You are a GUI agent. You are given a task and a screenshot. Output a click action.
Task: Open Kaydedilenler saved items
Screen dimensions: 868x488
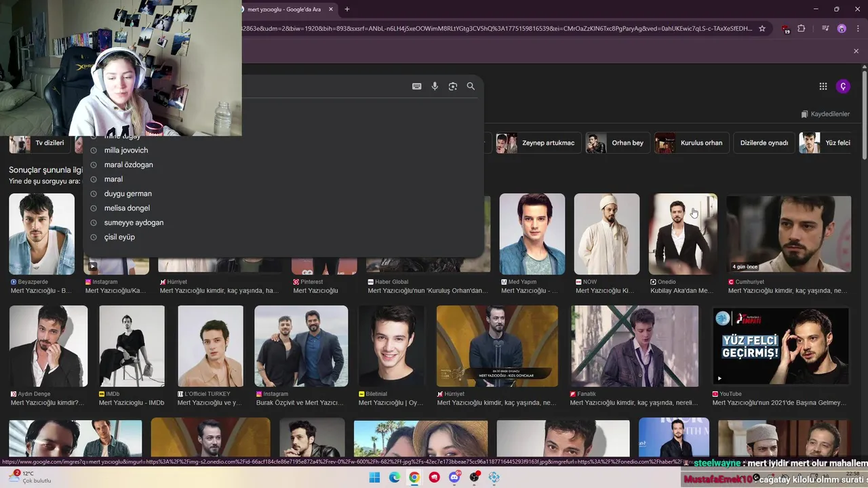pyautogui.click(x=825, y=114)
